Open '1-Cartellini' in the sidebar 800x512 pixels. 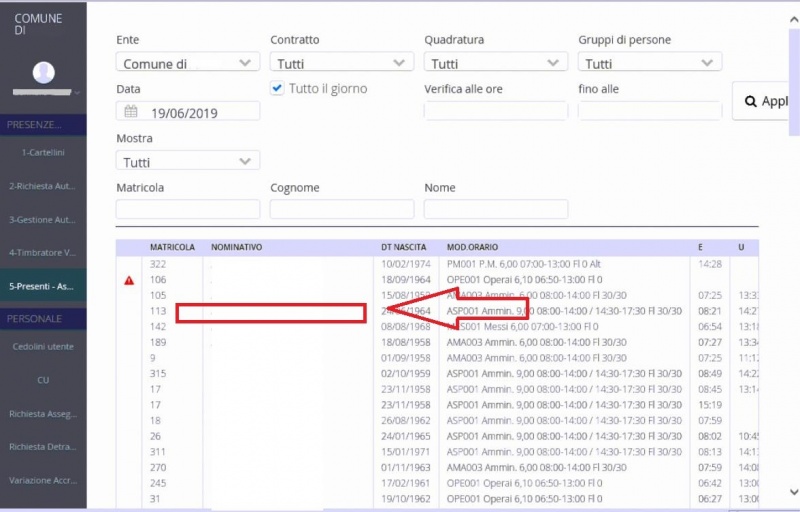pyautogui.click(x=43, y=152)
